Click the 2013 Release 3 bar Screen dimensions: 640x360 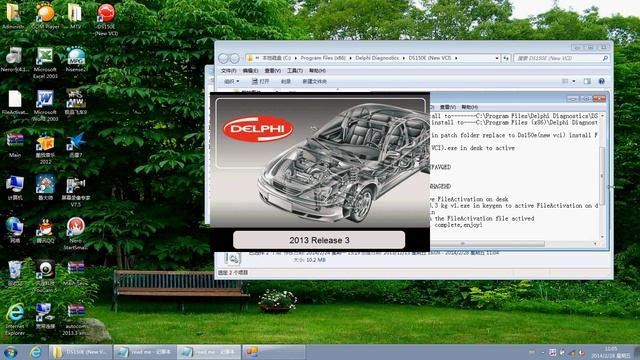319,240
